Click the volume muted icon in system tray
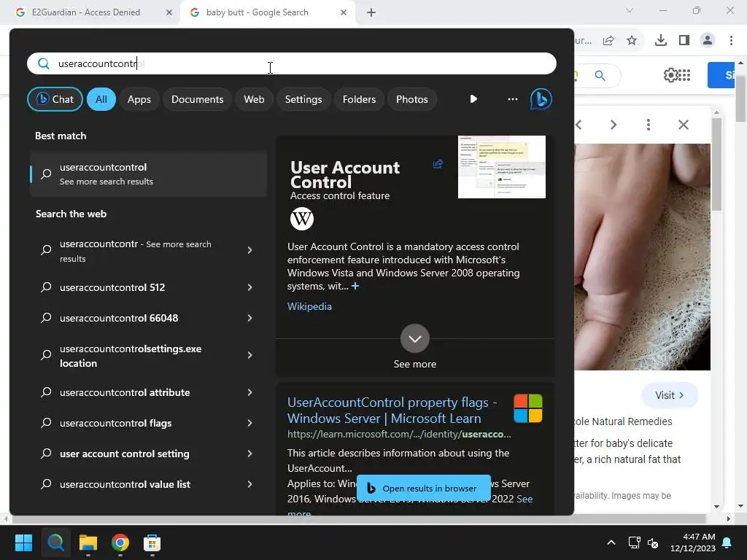Image resolution: width=747 pixels, height=560 pixels. (x=653, y=542)
